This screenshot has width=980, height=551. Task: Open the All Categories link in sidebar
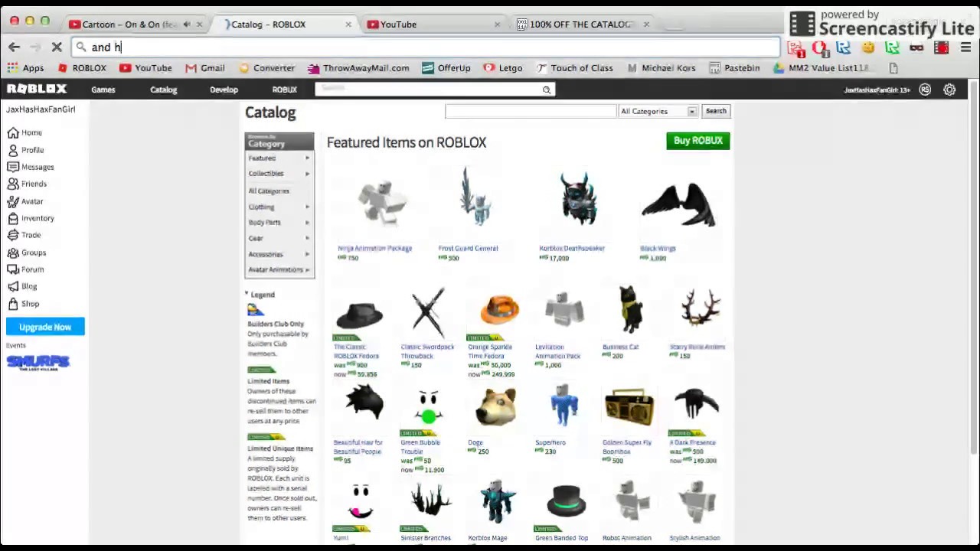(x=269, y=191)
